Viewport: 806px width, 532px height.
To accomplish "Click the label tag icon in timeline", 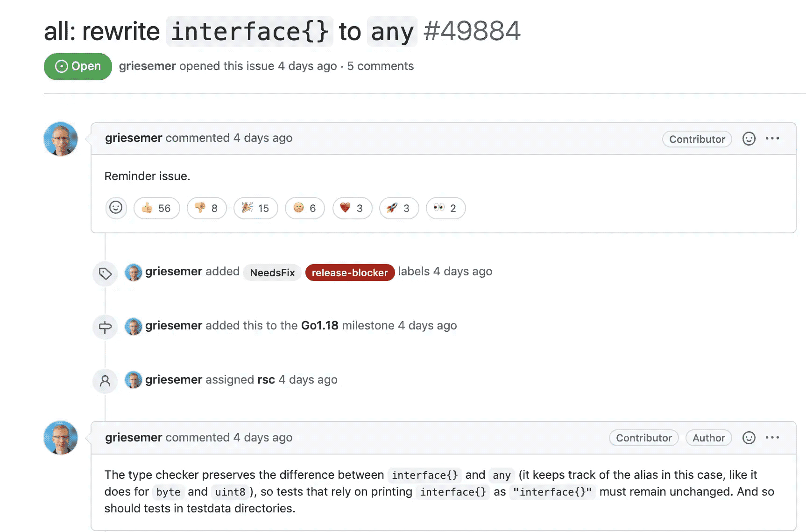I will click(x=105, y=273).
